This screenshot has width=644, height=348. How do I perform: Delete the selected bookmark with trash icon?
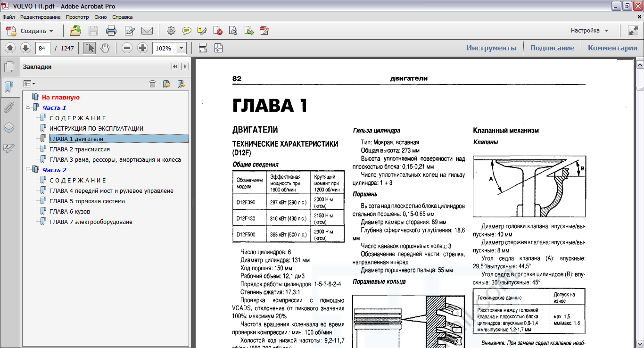(x=152, y=83)
